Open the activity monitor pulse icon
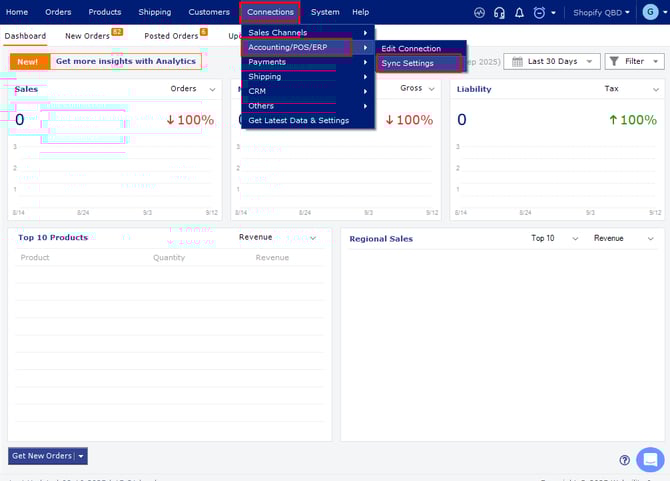Screen dimensions: 670x481 pyautogui.click(x=480, y=12)
